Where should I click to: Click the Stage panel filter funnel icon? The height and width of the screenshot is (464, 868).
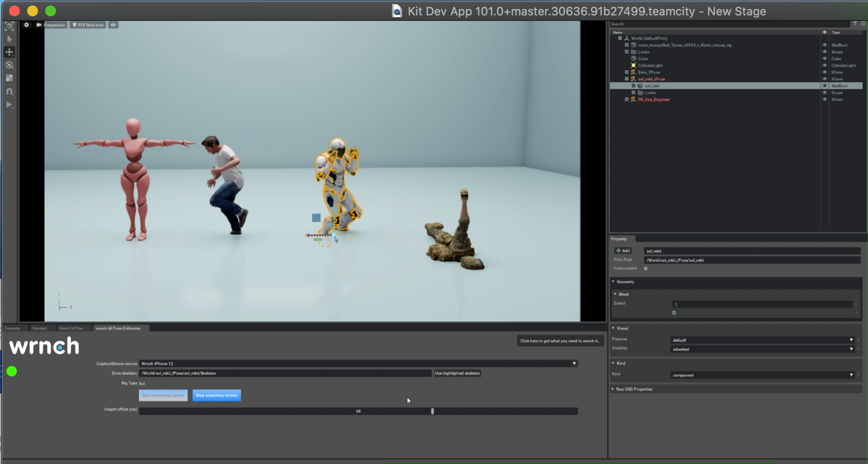coord(855,24)
